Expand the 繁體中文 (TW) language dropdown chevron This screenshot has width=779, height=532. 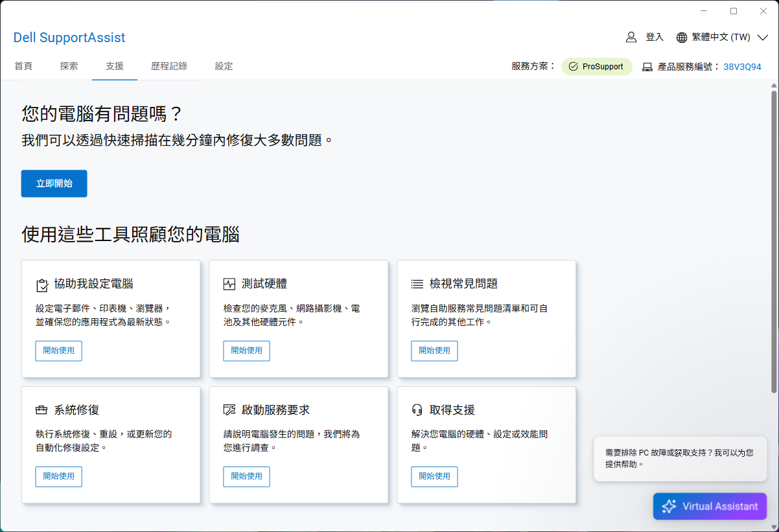tap(763, 38)
